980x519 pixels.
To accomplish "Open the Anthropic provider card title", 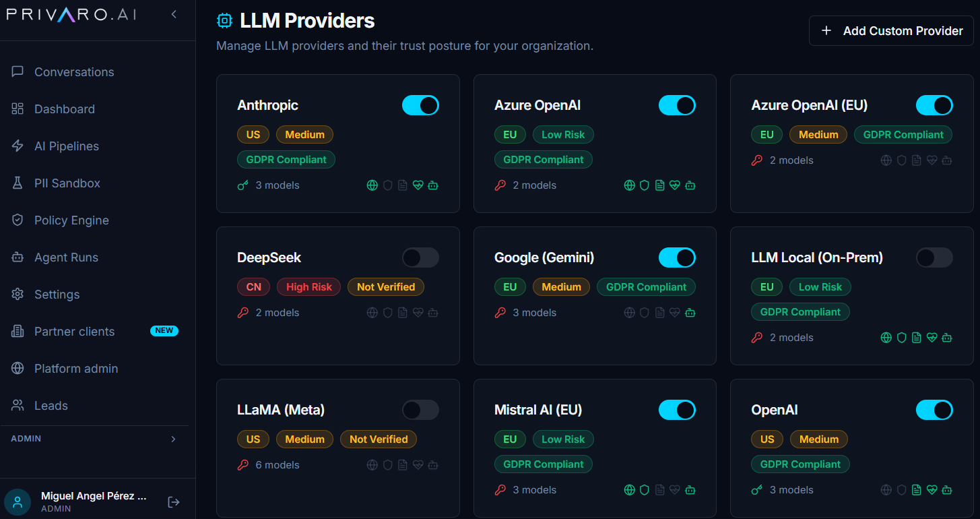I will 267,105.
